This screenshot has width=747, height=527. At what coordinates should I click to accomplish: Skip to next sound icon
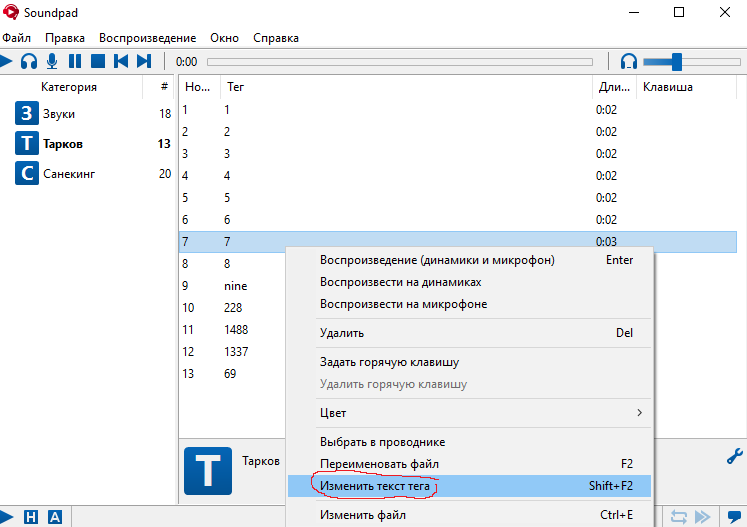click(144, 61)
